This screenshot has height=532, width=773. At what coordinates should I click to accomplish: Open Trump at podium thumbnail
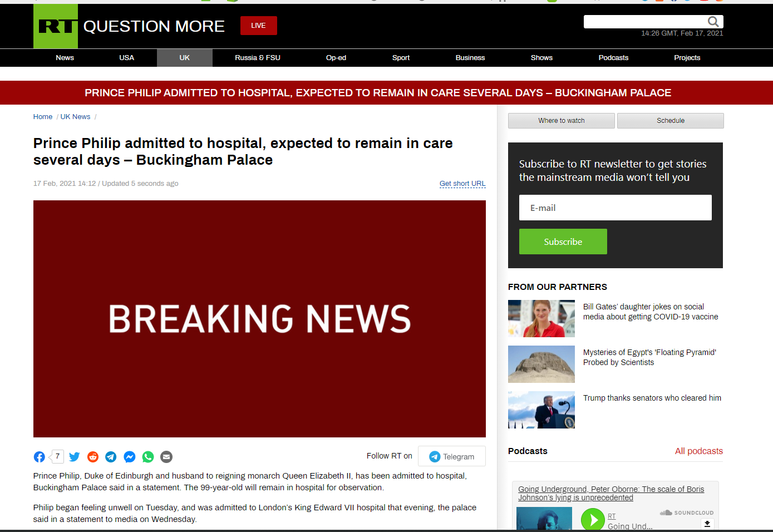(x=541, y=410)
